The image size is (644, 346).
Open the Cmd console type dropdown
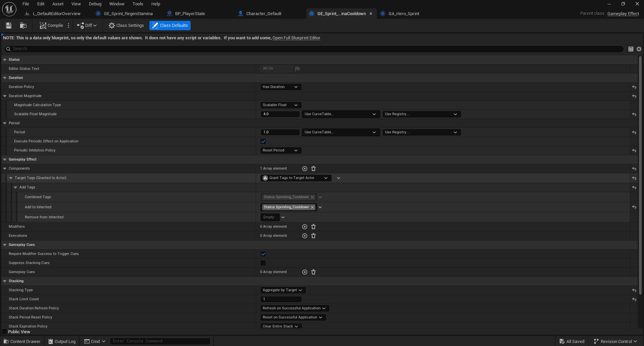[95, 341]
